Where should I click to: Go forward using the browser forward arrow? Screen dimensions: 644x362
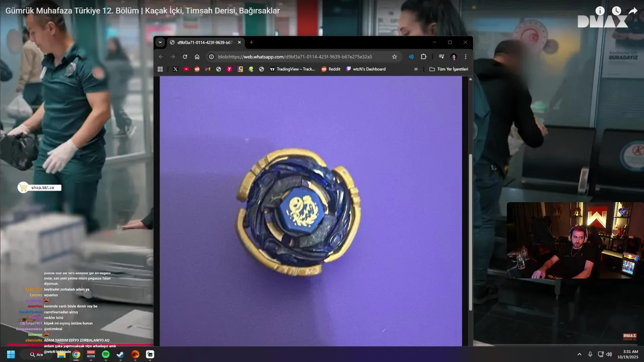click(x=173, y=57)
